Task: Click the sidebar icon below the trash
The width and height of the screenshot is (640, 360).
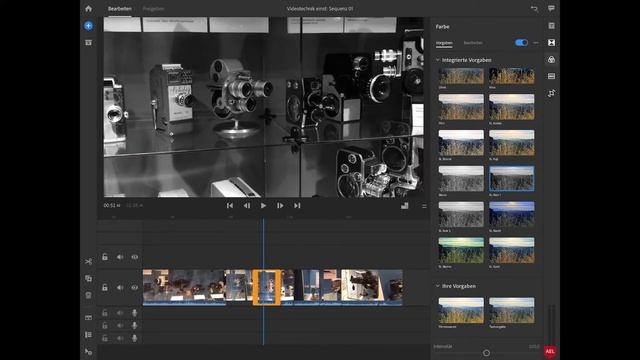Action: click(88, 318)
